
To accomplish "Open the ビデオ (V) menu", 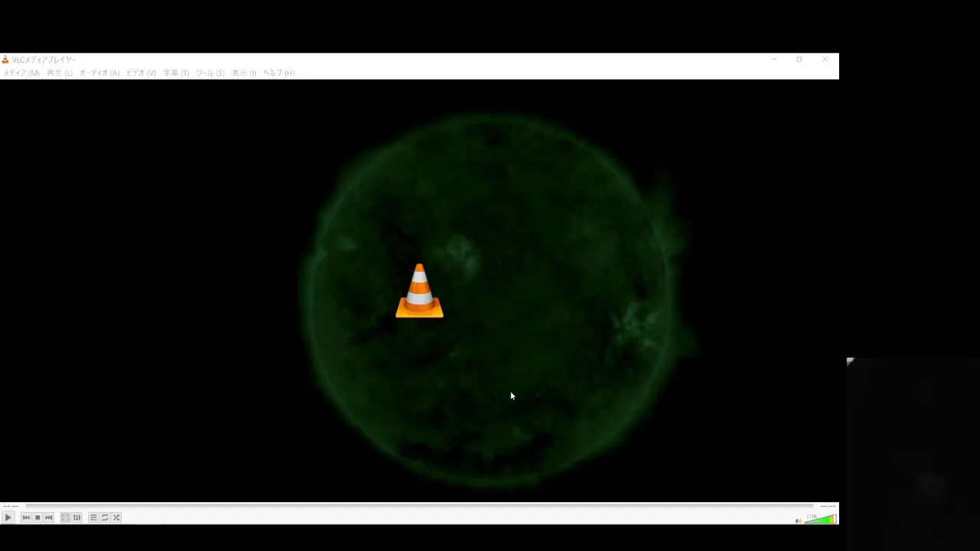I will (141, 73).
